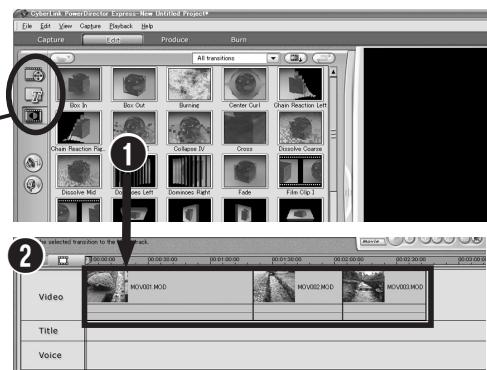Select the Chain Reaction Right transition thumbnail
This screenshot has width=487, height=370.
click(79, 128)
